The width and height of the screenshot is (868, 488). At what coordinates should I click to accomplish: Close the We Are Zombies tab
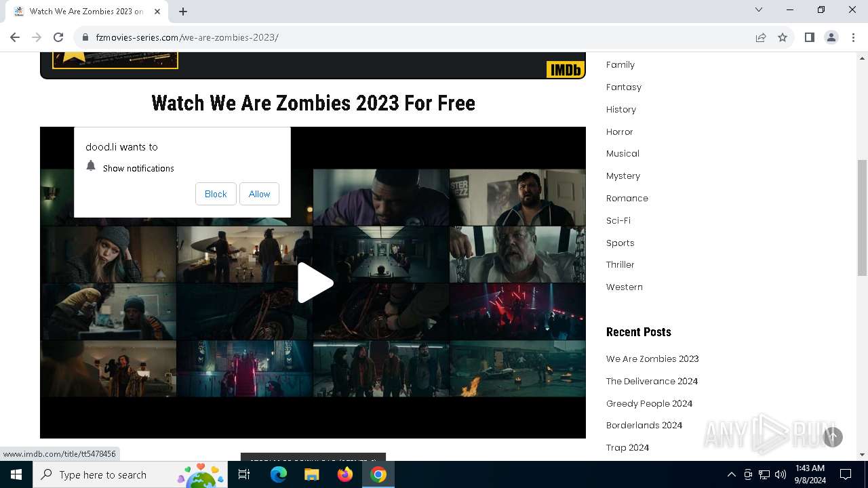[157, 11]
